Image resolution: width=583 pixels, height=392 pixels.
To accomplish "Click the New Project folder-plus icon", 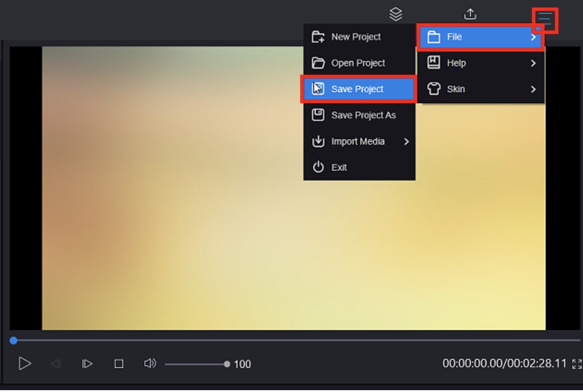I will tap(318, 37).
